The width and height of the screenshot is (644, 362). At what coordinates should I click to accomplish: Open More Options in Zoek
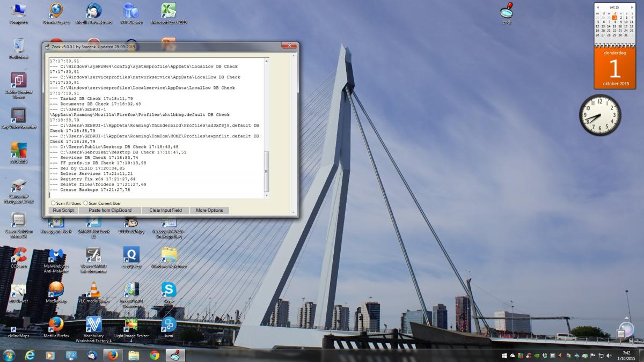point(209,210)
